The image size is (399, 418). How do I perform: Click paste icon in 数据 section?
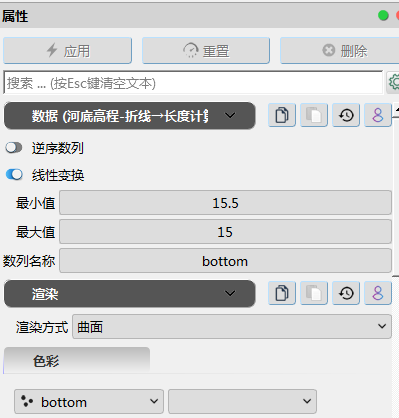314,115
